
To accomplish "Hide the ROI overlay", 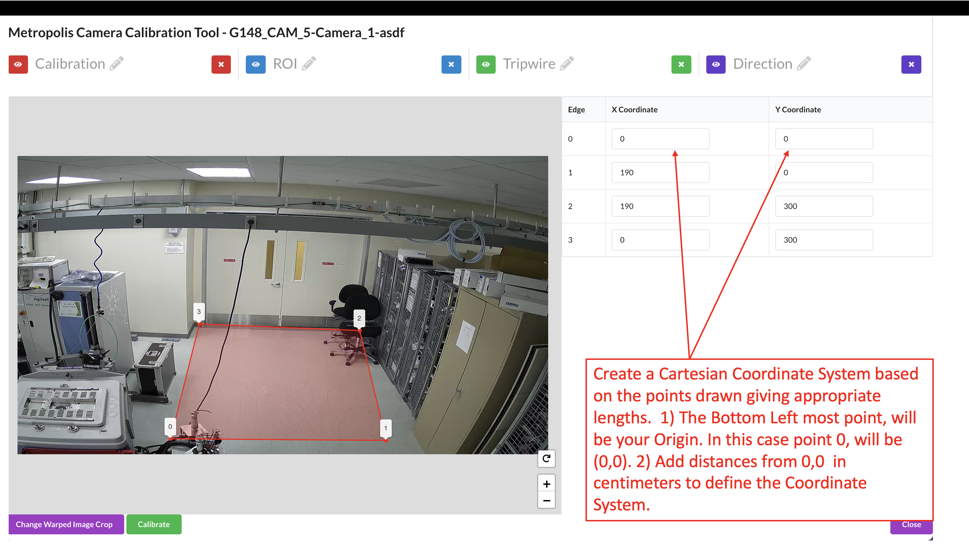I will 255,64.
